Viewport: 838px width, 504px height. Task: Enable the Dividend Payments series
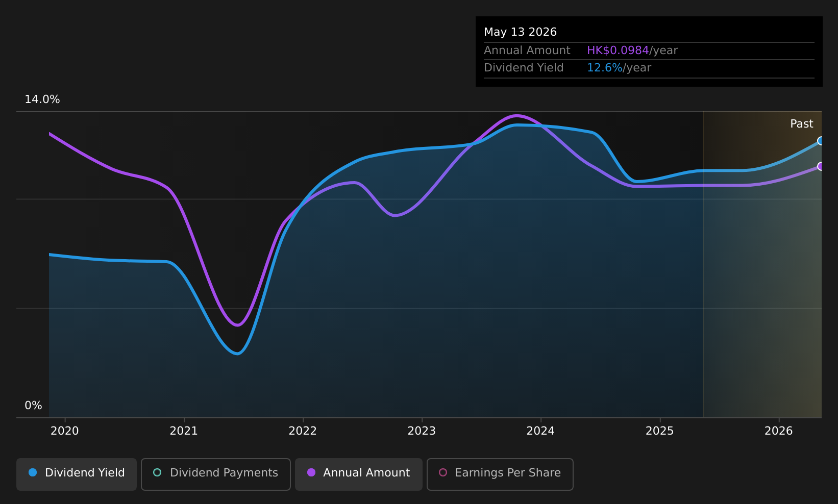[216, 474]
